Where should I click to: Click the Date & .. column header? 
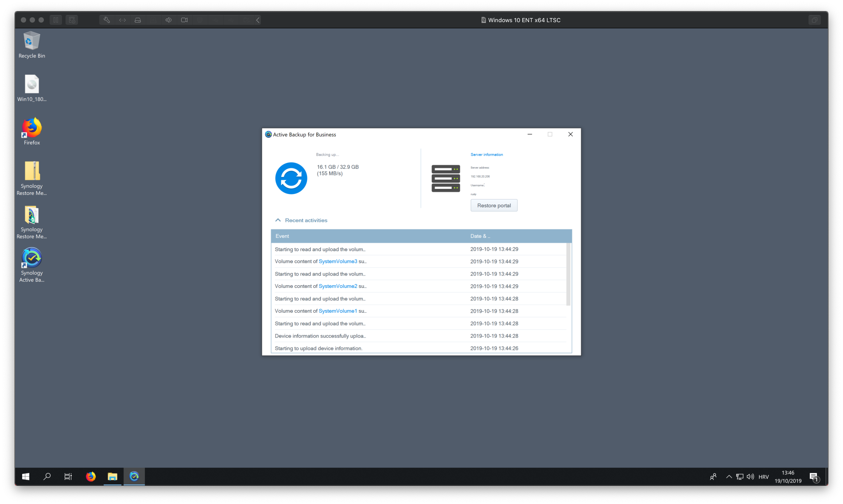[480, 236]
